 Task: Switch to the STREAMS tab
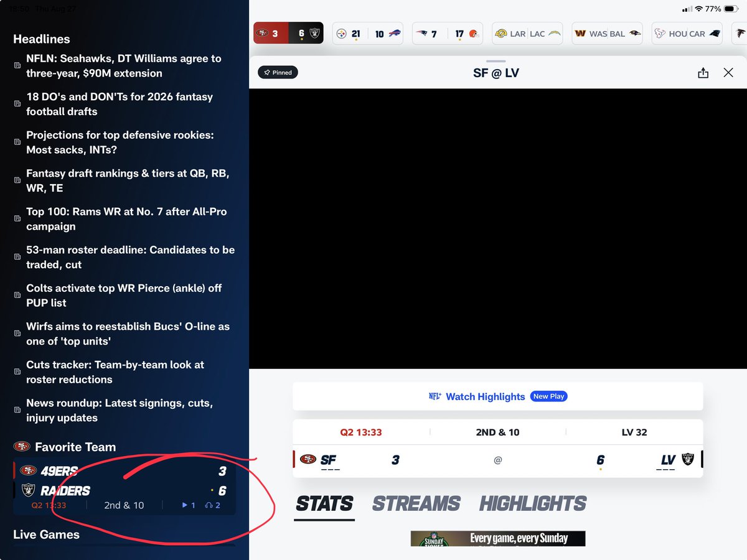(x=416, y=503)
